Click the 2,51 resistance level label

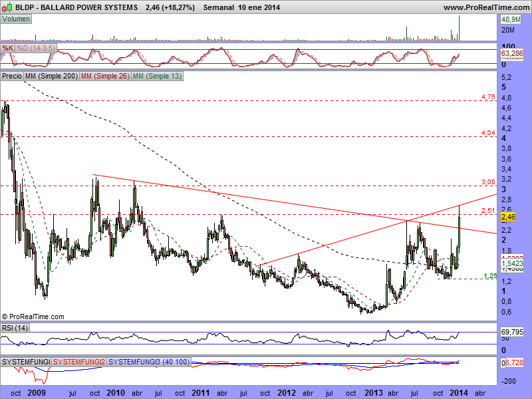tap(488, 210)
